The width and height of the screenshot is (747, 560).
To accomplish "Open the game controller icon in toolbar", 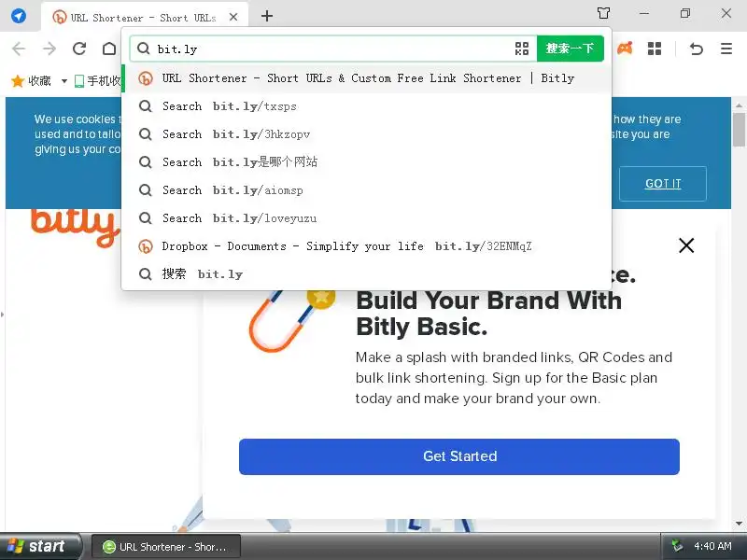I will click(x=625, y=49).
